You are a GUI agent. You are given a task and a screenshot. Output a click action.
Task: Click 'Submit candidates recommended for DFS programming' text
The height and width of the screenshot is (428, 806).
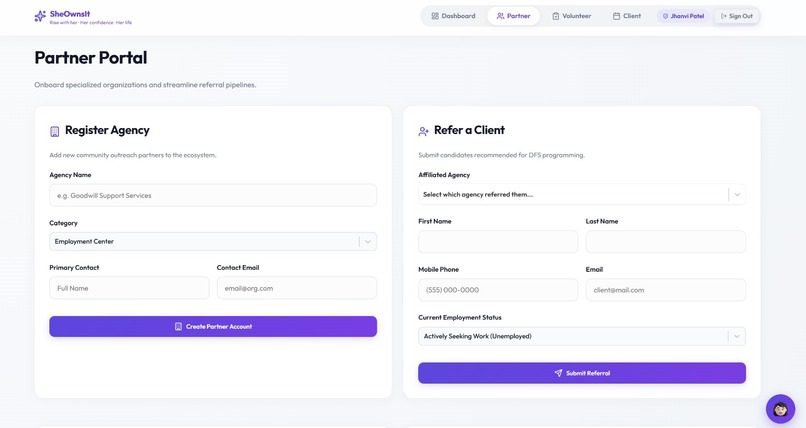[x=501, y=155]
